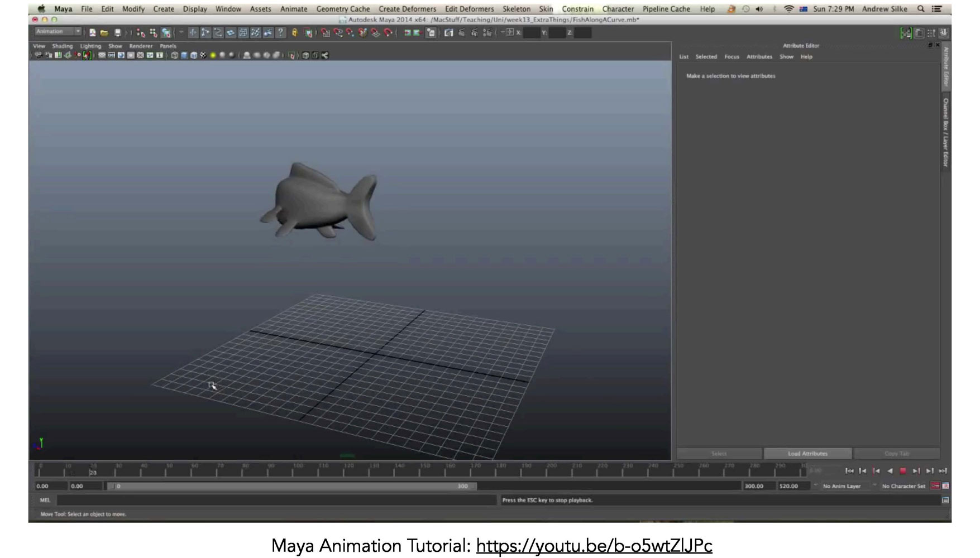Open the Constrain menu
Image resolution: width=980 pixels, height=558 pixels.
[x=577, y=9]
